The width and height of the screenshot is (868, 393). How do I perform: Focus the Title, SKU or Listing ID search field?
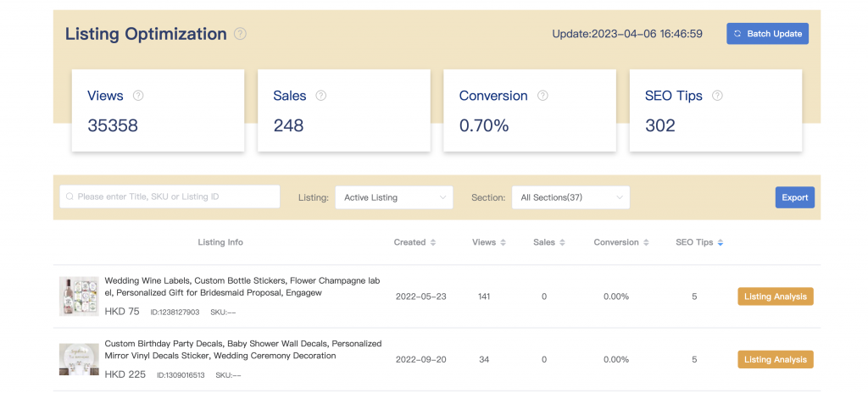(x=170, y=196)
